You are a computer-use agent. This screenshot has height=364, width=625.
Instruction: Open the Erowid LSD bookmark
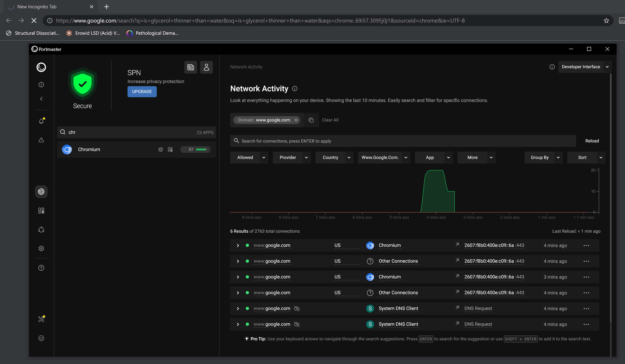93,33
